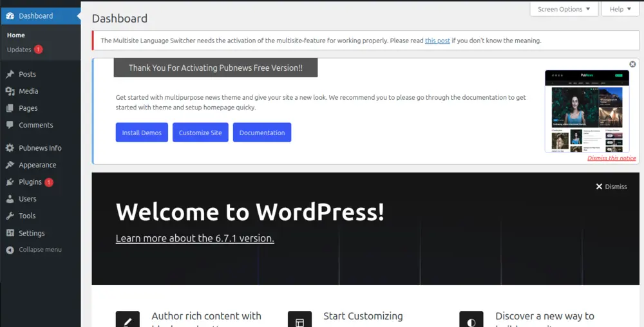Click the Pubnews Info gear icon
The height and width of the screenshot is (327, 644).
click(10, 148)
